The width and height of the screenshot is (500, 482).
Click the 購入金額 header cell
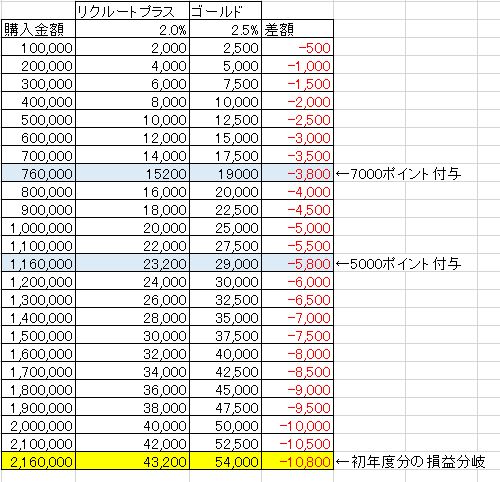[x=39, y=29]
